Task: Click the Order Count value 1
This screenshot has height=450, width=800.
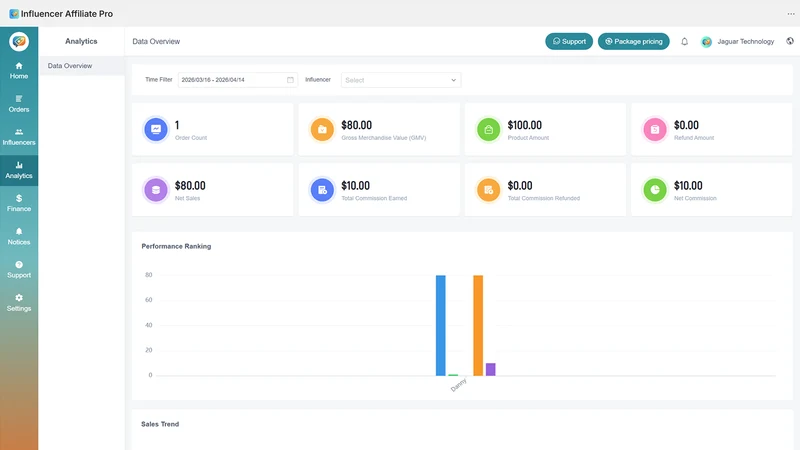Action: 177,125
